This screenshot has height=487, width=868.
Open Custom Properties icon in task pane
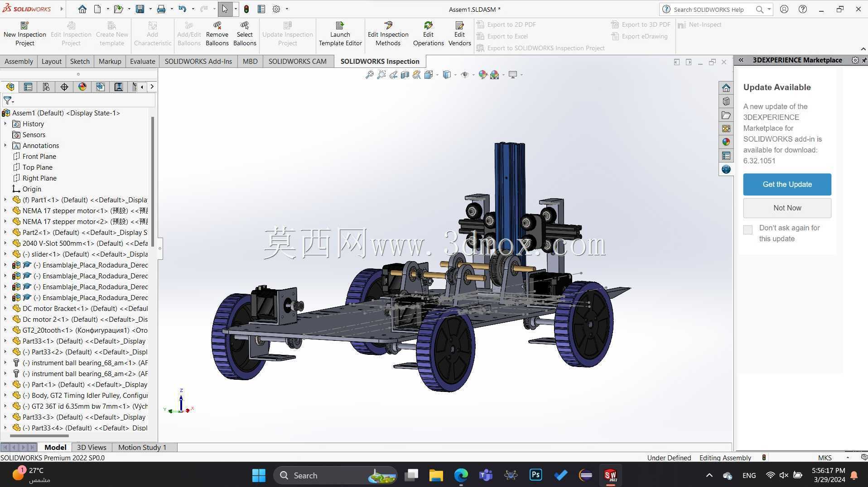pyautogui.click(x=726, y=156)
